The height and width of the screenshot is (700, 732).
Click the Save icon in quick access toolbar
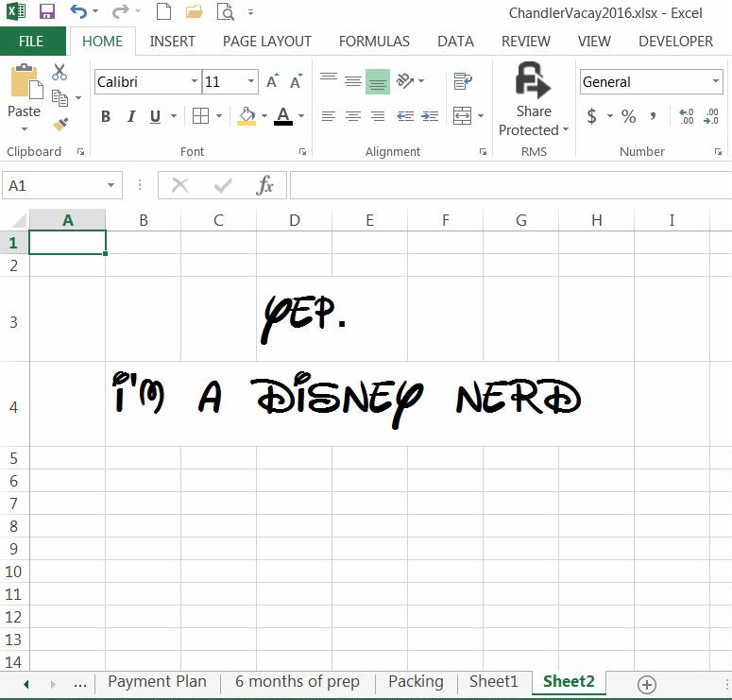pos(46,11)
